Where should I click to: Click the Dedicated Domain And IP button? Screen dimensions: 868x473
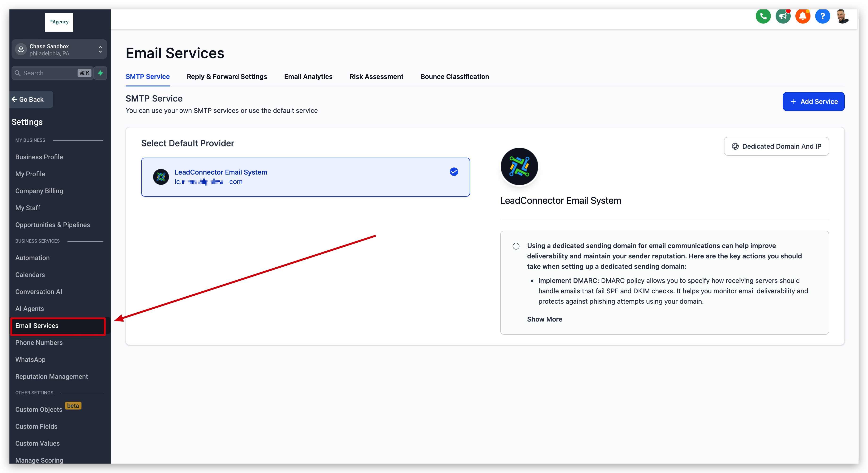[776, 147]
